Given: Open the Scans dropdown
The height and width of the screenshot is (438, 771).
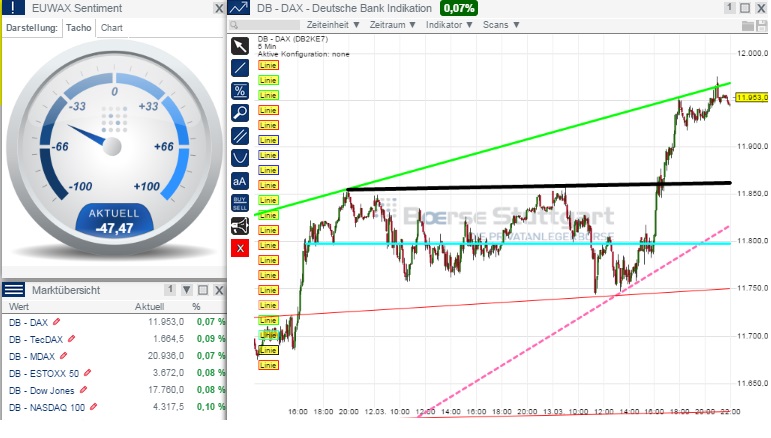Looking at the screenshot, I should (x=501, y=25).
